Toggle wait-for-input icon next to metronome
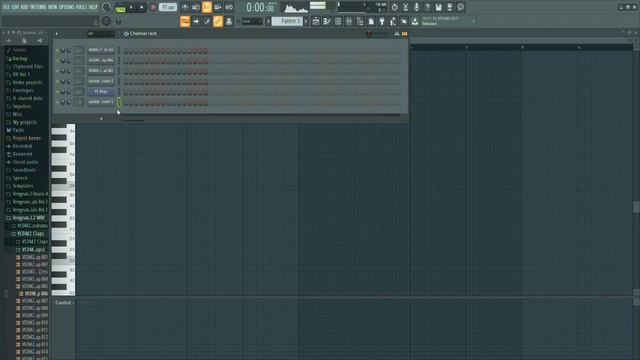This screenshot has width=640, height=360. click(196, 7)
